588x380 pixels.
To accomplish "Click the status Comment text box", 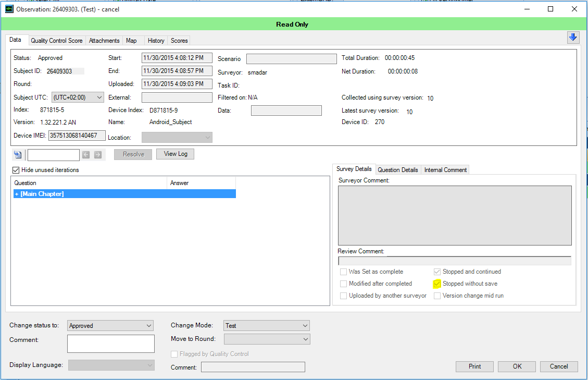I will tap(111, 344).
